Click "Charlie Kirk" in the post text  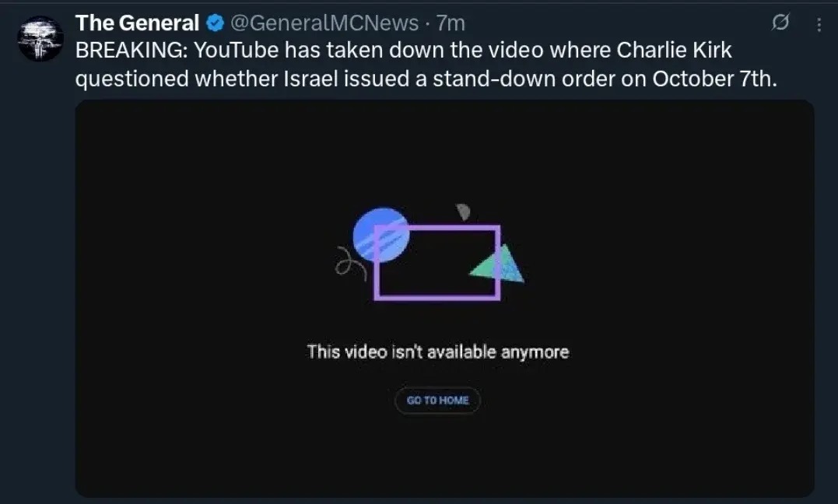pyautogui.click(x=674, y=51)
